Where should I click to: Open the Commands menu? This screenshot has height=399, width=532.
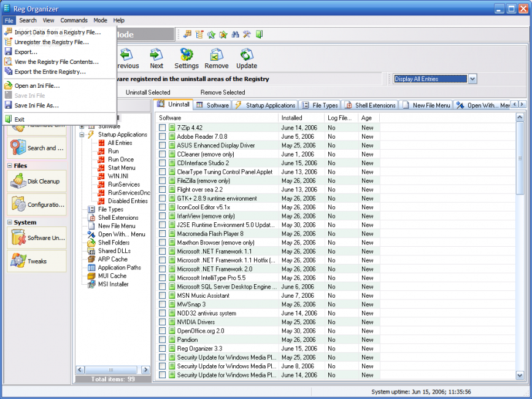tap(74, 20)
